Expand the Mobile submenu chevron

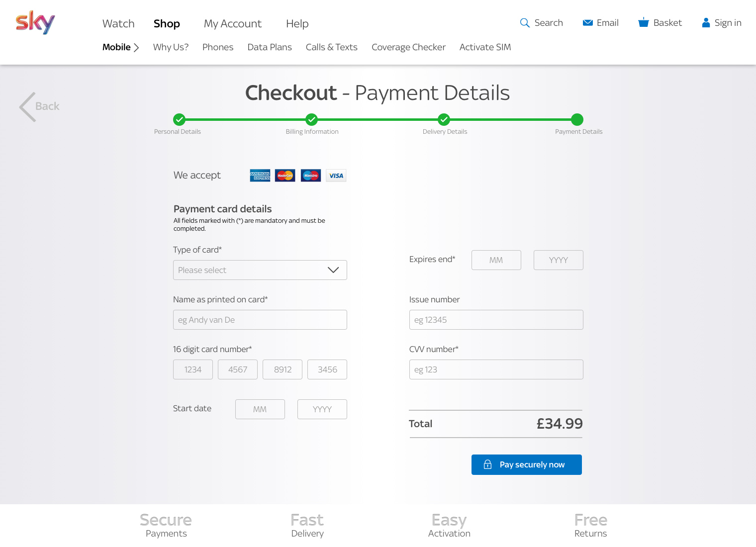136,48
